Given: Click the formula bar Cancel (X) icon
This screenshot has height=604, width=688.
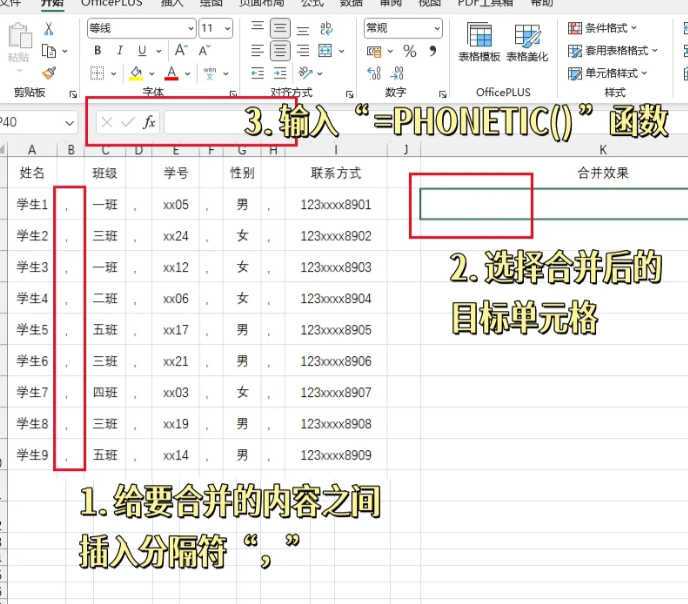Looking at the screenshot, I should pyautogui.click(x=107, y=122).
